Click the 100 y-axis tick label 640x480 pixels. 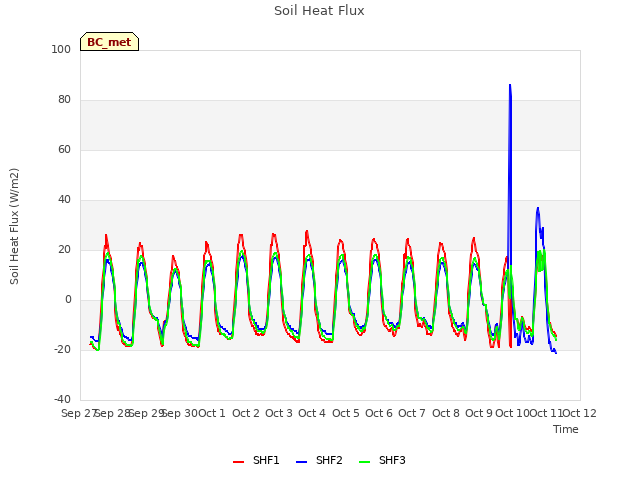61,49
